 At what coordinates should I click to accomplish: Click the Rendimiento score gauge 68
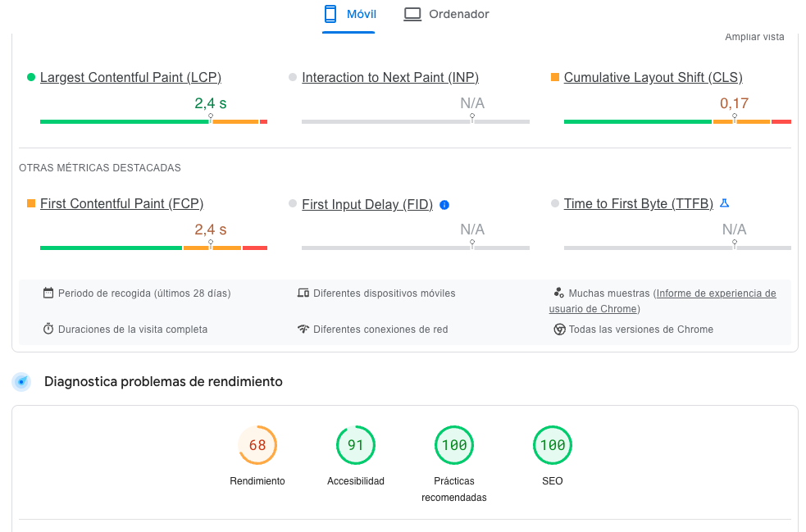pos(257,445)
